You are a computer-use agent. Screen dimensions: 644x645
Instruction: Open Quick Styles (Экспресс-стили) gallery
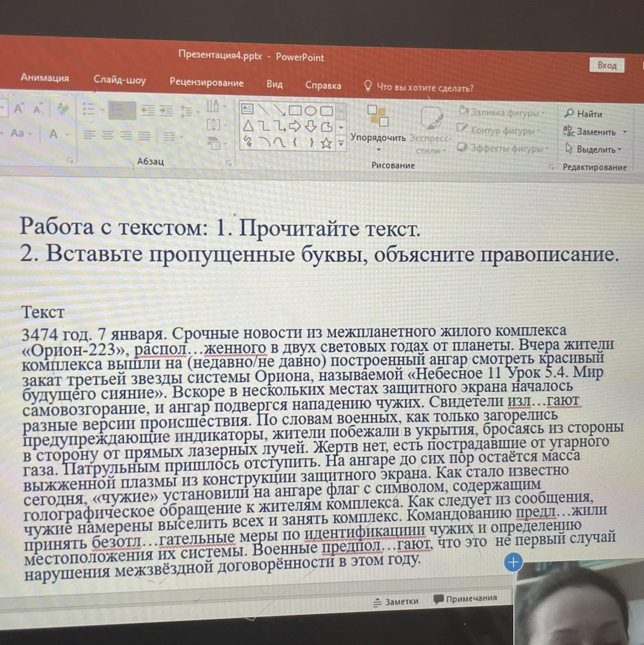click(430, 130)
